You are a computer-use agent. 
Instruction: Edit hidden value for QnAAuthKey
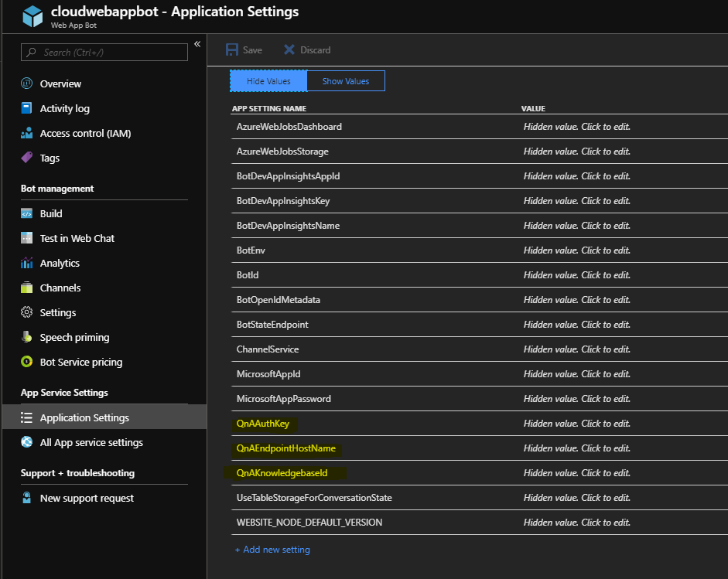point(577,423)
